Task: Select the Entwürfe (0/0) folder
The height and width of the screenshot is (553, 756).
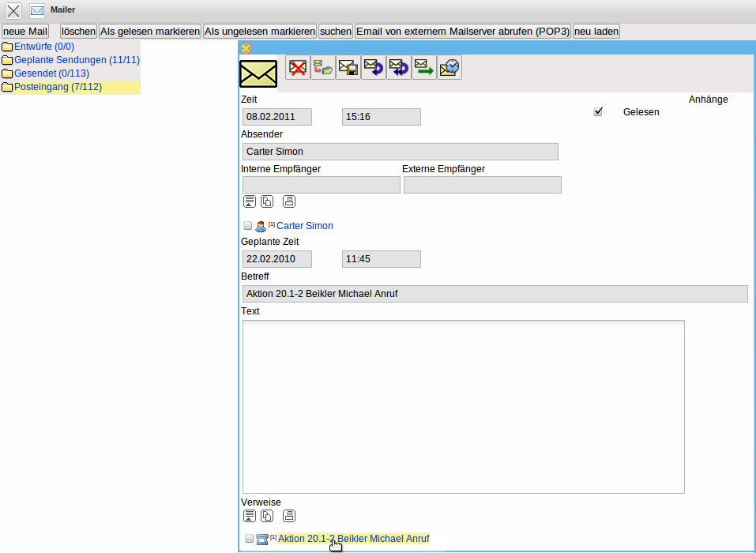Action: tap(43, 47)
